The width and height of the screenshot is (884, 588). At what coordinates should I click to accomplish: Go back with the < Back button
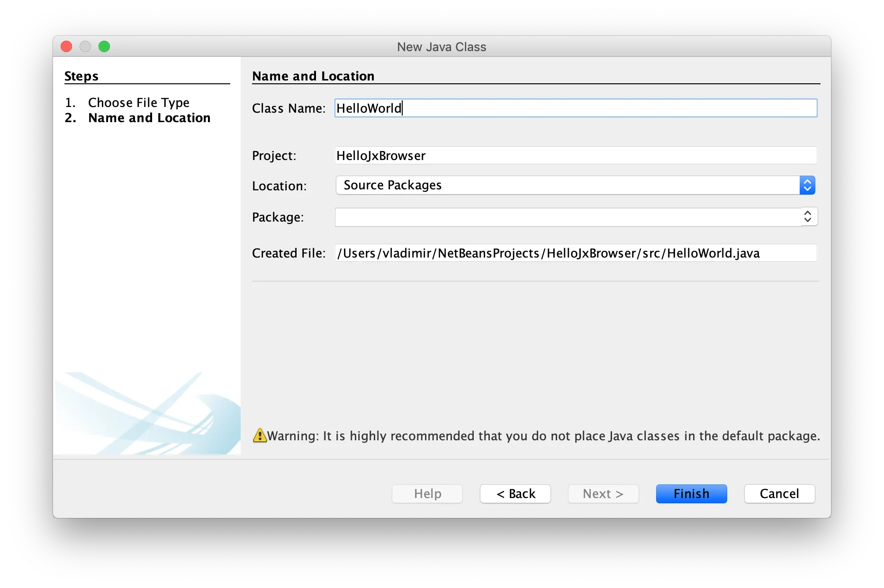click(x=515, y=494)
